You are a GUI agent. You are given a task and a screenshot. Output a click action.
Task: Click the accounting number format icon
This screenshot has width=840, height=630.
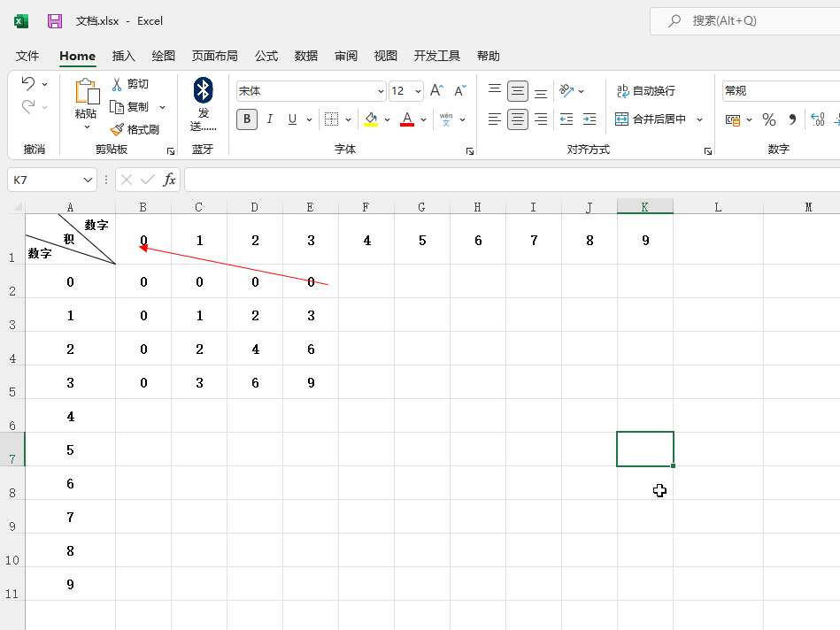[x=733, y=119]
